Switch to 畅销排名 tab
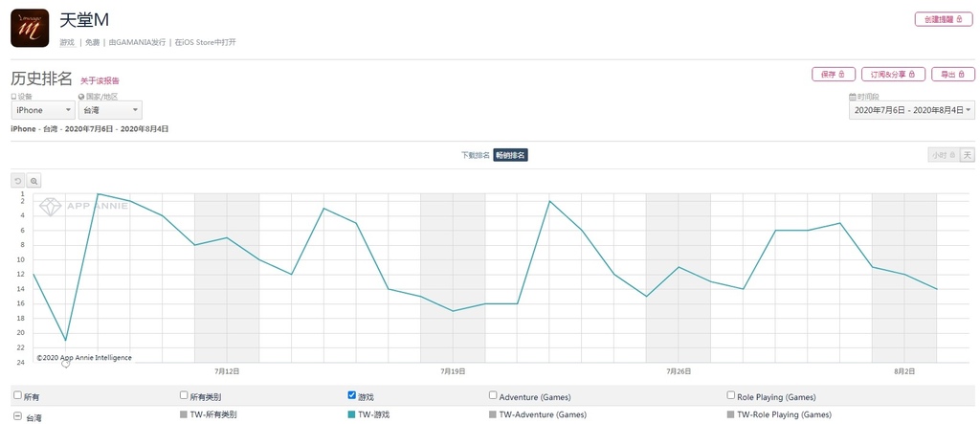Image resolution: width=980 pixels, height=424 pixels. coord(511,155)
